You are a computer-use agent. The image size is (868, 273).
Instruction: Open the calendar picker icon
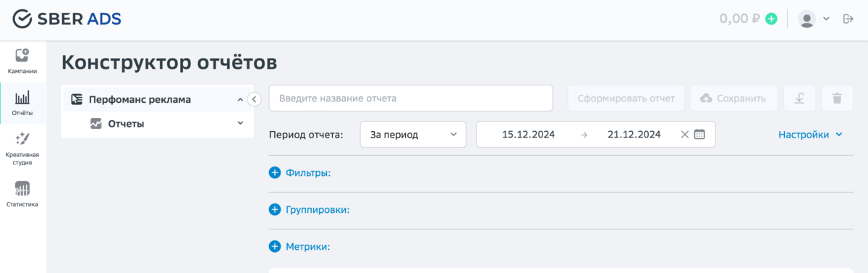pyautogui.click(x=699, y=134)
